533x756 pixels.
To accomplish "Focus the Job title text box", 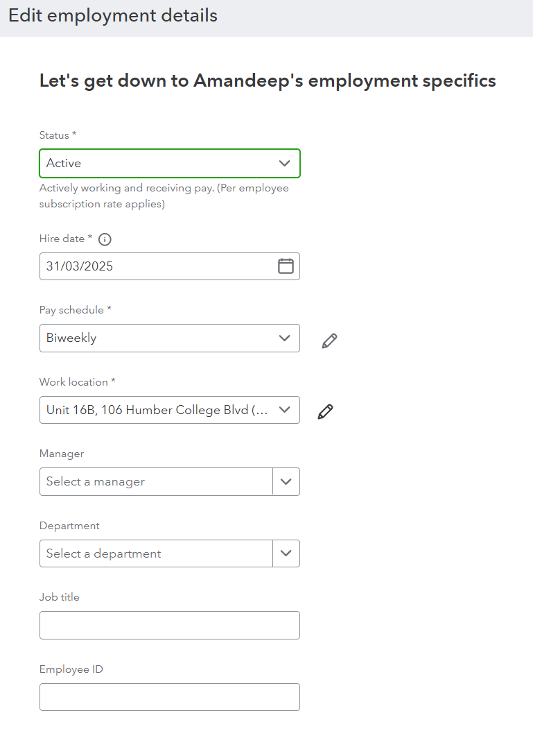I will click(170, 625).
